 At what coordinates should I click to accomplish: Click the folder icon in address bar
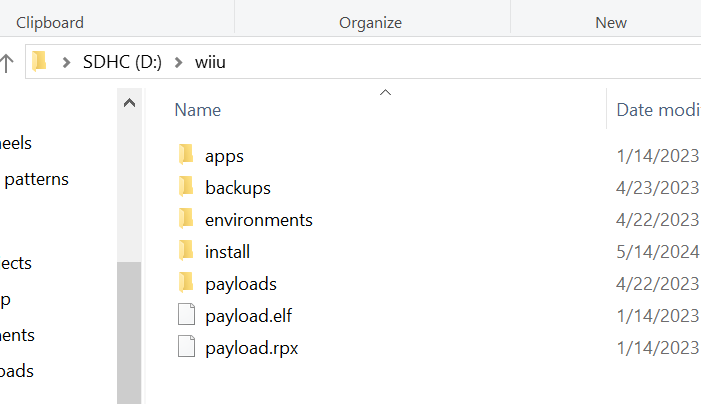pyautogui.click(x=39, y=61)
